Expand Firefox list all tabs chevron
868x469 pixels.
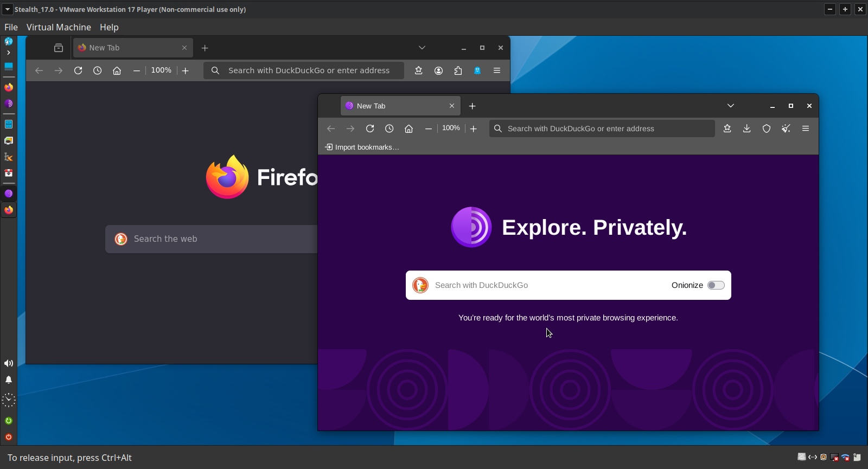click(x=422, y=48)
